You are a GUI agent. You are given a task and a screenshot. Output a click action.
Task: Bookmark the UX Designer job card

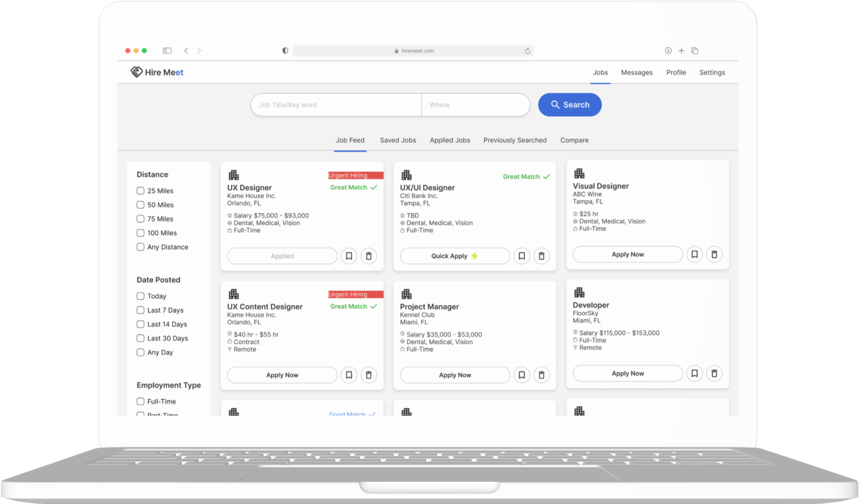[x=349, y=256]
